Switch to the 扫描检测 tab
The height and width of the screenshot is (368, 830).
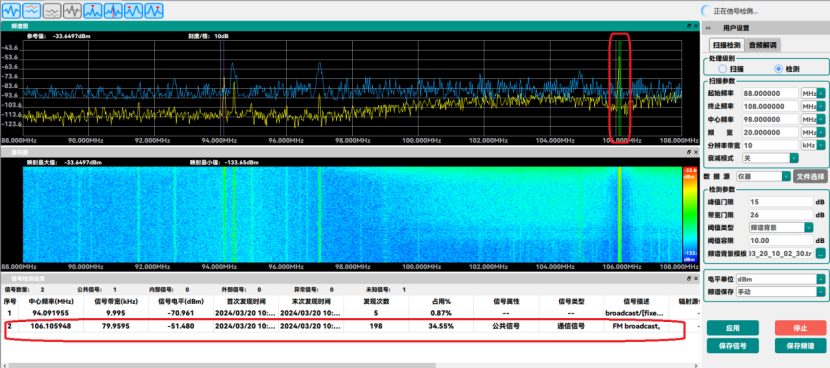726,45
